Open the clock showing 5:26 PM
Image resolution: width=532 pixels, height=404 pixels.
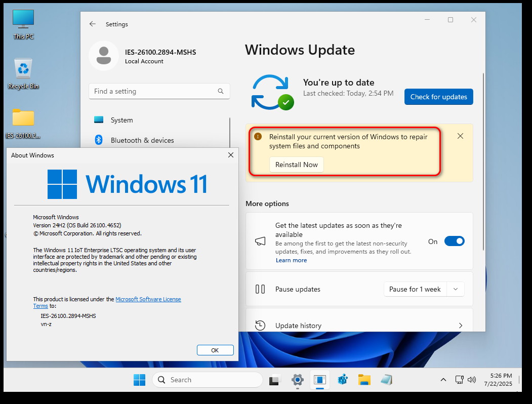[x=498, y=380]
